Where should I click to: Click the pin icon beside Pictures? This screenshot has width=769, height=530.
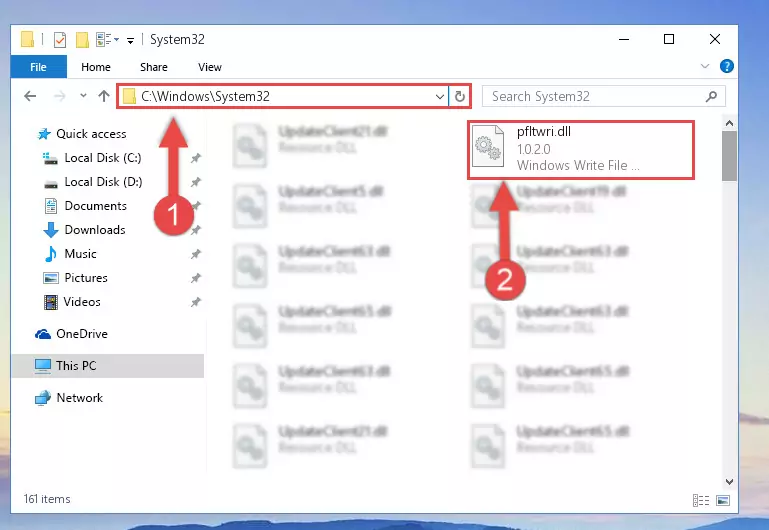click(x=196, y=278)
